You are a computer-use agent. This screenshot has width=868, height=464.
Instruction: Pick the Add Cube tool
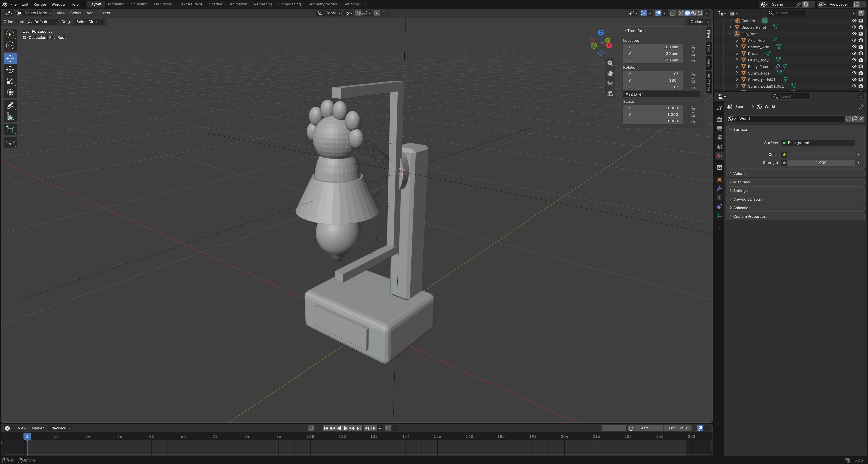click(10, 130)
